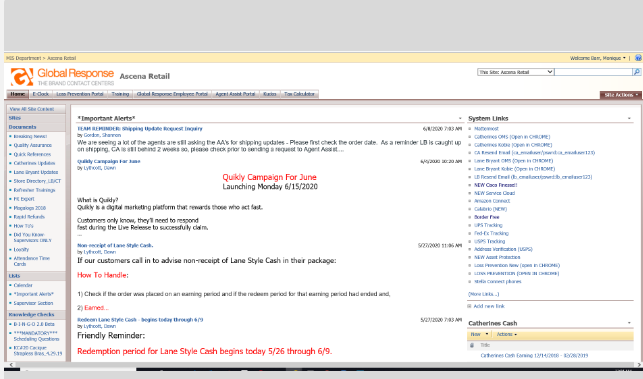This screenshot has width=643, height=379.
Task: Open Fed-Ex Tracking link
Action: click(491, 233)
